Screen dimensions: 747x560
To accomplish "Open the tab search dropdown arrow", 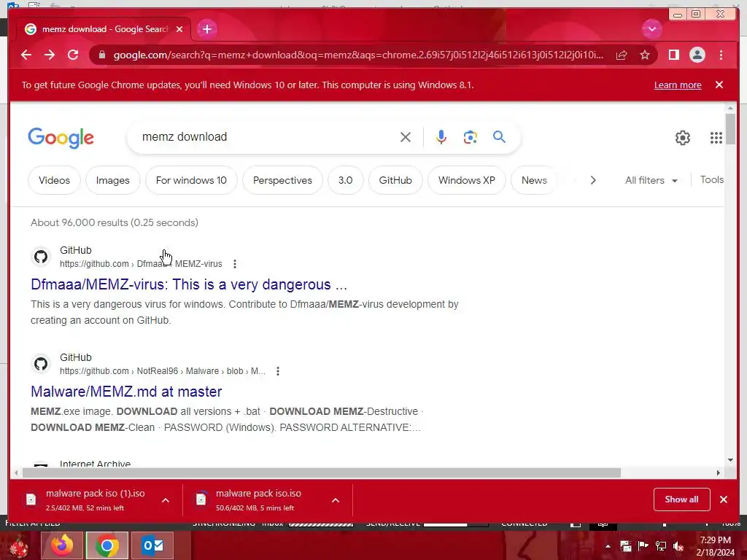I will [651, 29].
